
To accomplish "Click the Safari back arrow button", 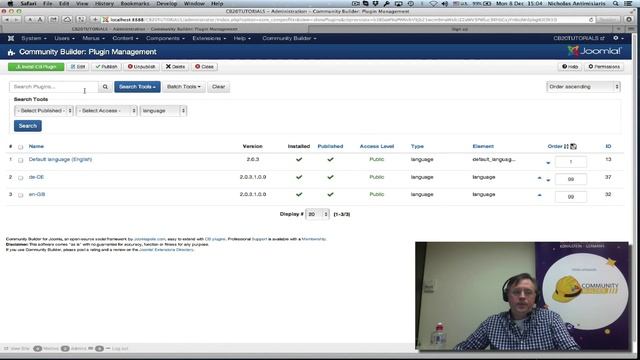I will pyautogui.click(x=7, y=20).
